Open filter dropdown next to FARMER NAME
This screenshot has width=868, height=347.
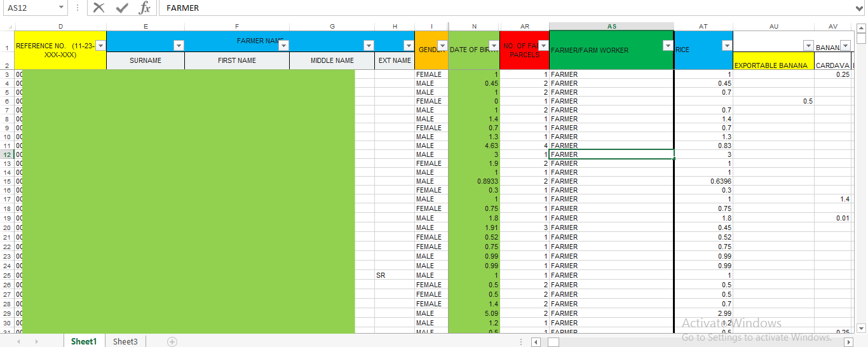tap(283, 46)
